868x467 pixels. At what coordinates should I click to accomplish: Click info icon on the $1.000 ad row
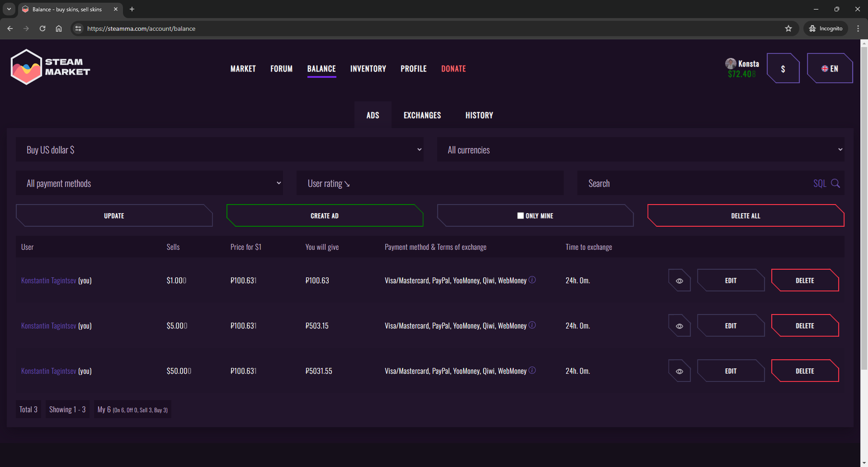tap(532, 280)
